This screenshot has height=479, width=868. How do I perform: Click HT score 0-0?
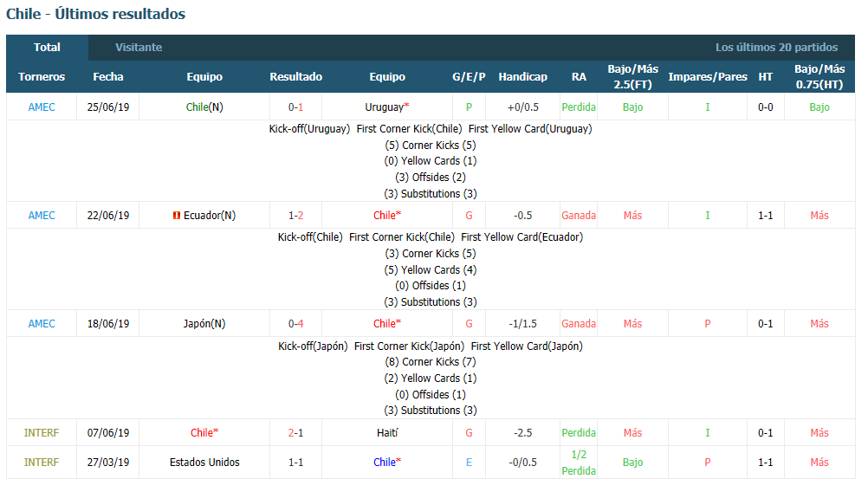coord(765,107)
